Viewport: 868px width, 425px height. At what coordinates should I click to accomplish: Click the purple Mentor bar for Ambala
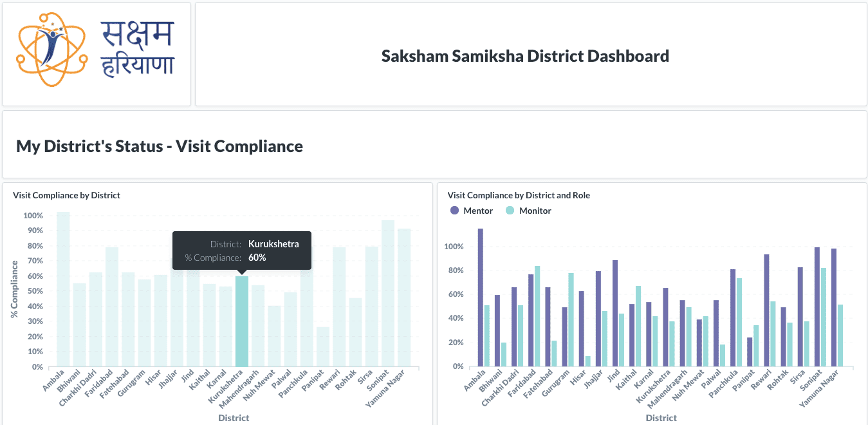(480, 297)
